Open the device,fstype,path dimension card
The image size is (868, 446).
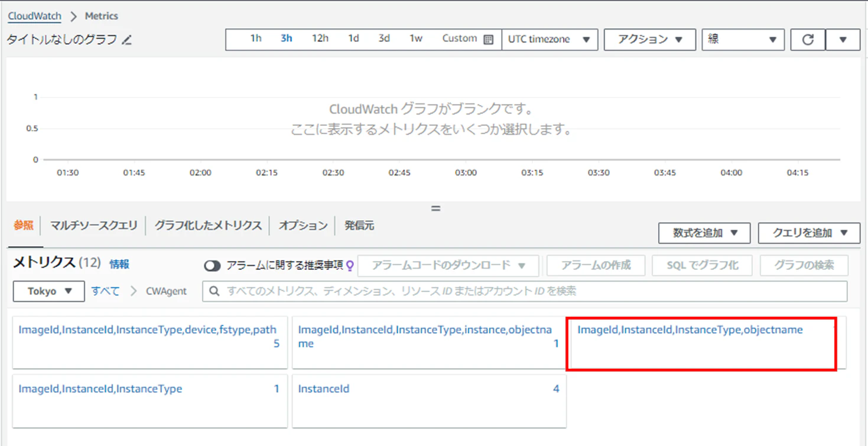[x=149, y=343]
